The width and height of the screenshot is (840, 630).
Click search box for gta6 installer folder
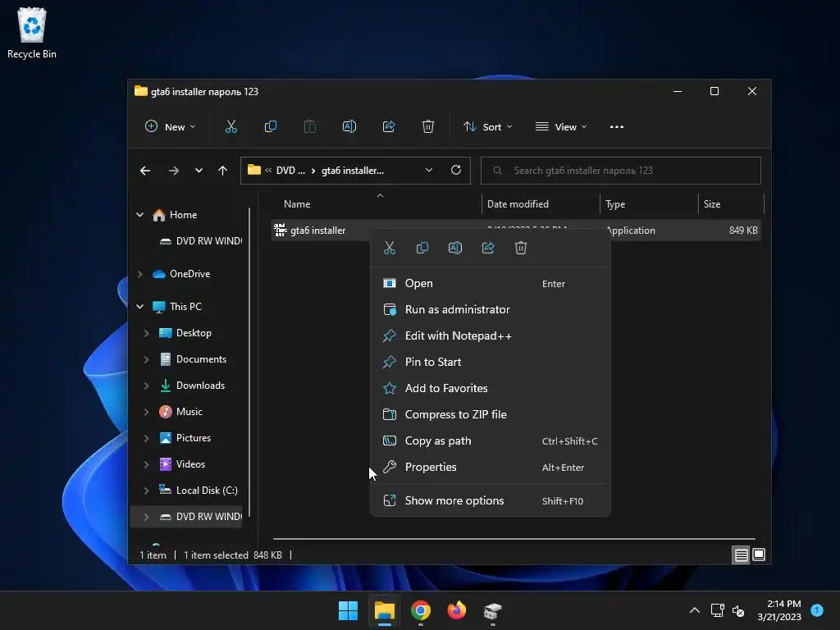pos(621,171)
